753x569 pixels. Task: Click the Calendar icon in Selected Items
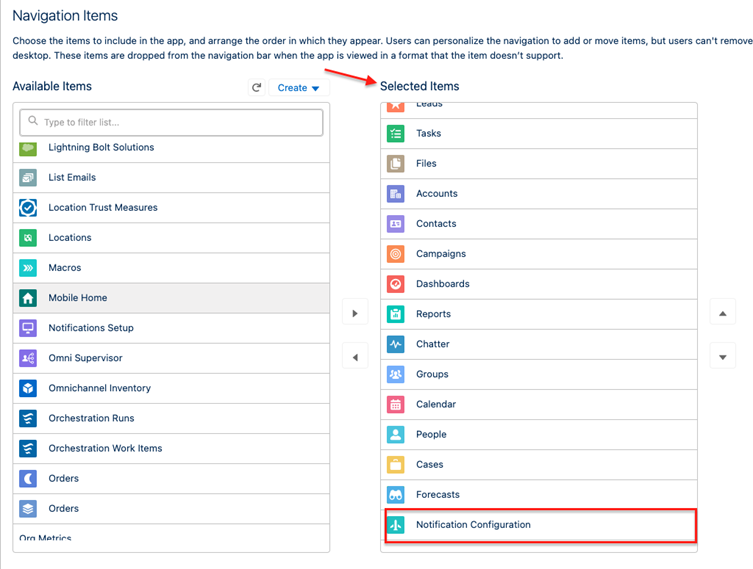click(x=395, y=404)
